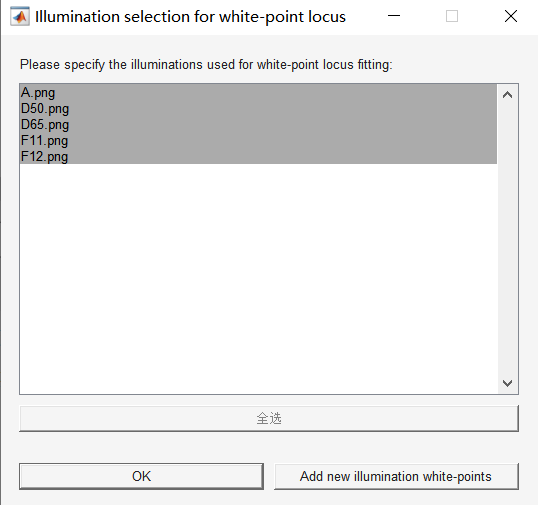Confirm the selection with OK
The height and width of the screenshot is (505, 538).
point(141,476)
